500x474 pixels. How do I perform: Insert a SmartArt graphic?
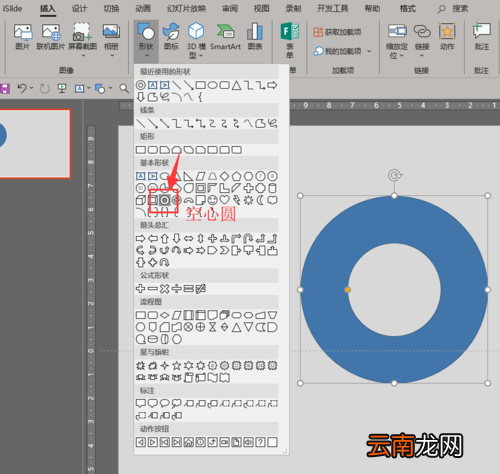(225, 37)
